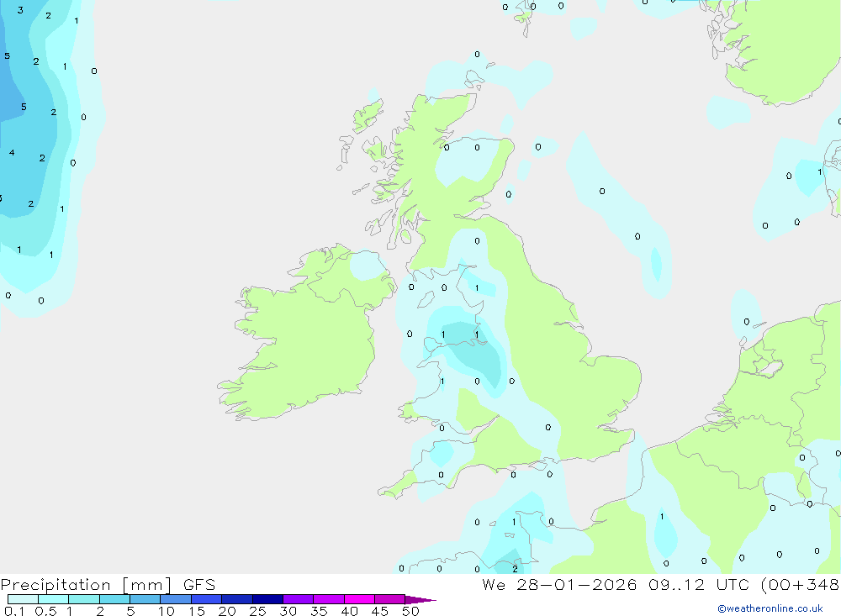Click the value "2" at the map's bottom edge near Brittany
841x616 pixels.
[x=516, y=569]
